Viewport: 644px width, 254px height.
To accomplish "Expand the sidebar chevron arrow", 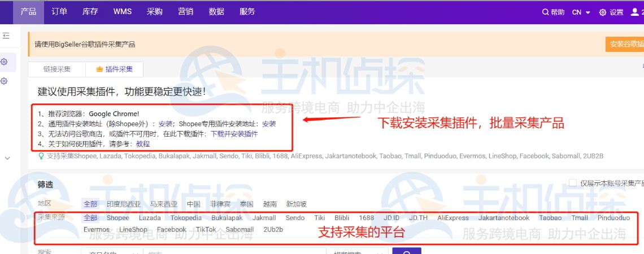I will click(7, 158).
